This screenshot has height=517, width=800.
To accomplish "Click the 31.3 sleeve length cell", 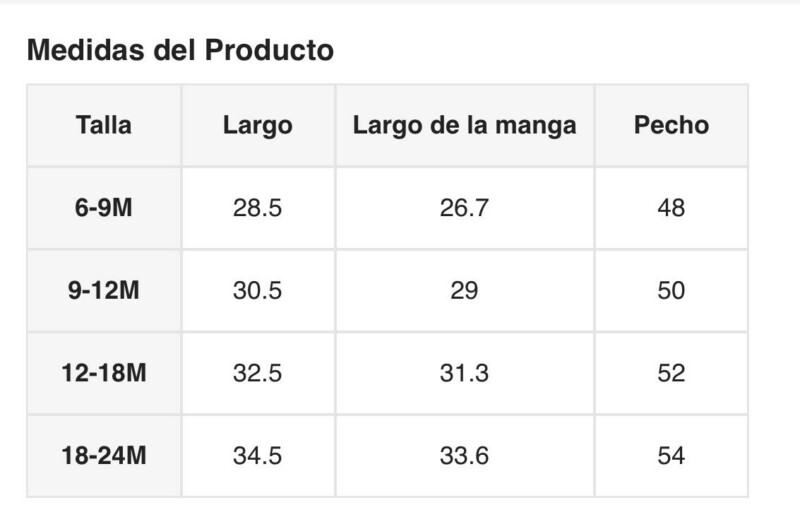I will 464,374.
